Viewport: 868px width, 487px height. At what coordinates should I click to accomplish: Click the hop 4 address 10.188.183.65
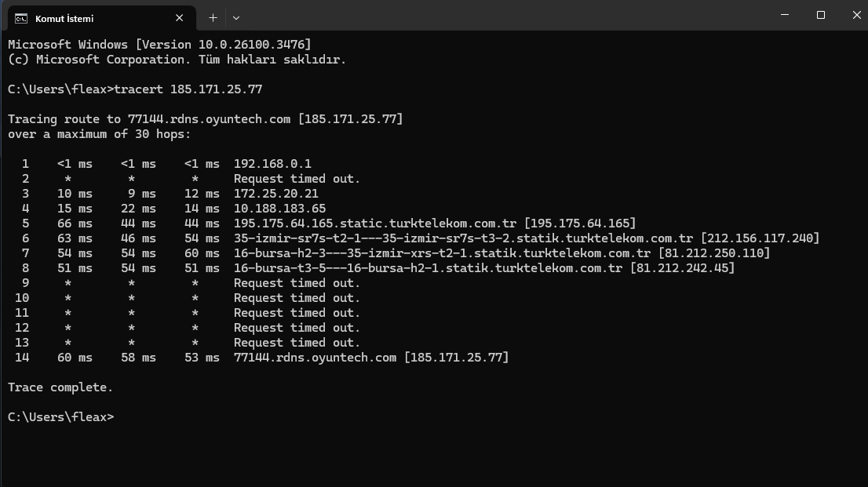coord(279,209)
